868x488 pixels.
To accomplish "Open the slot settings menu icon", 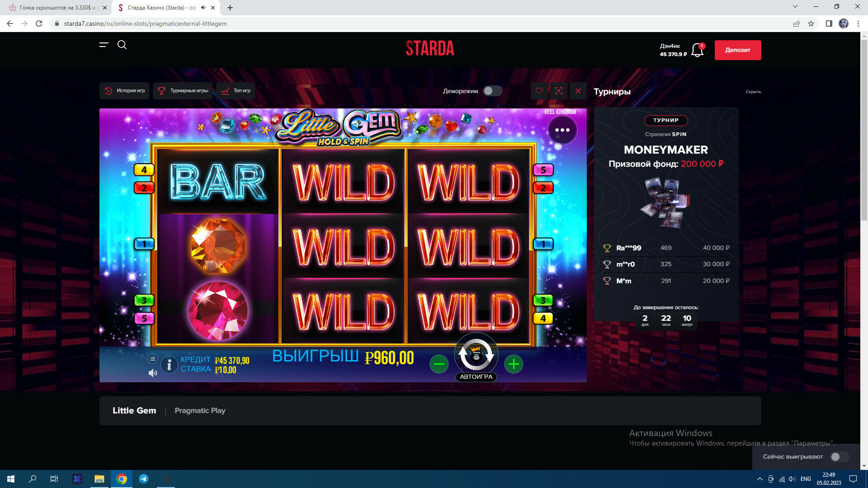I will (153, 359).
